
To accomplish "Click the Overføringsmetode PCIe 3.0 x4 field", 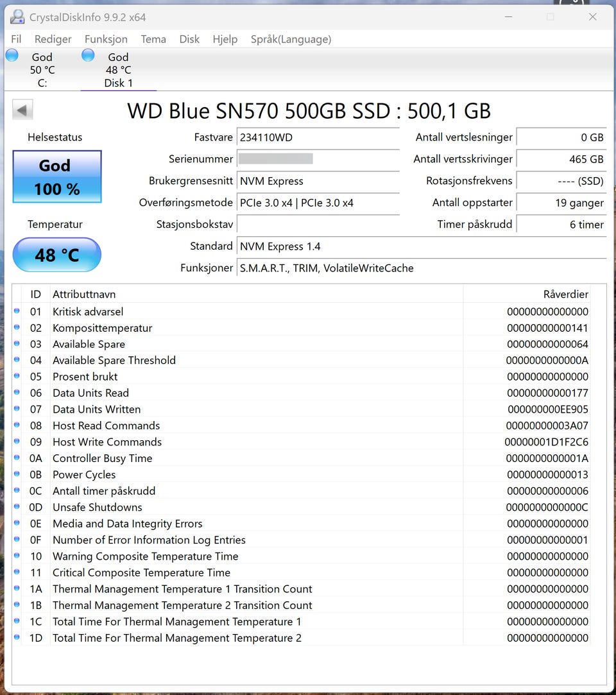I will click(x=318, y=203).
